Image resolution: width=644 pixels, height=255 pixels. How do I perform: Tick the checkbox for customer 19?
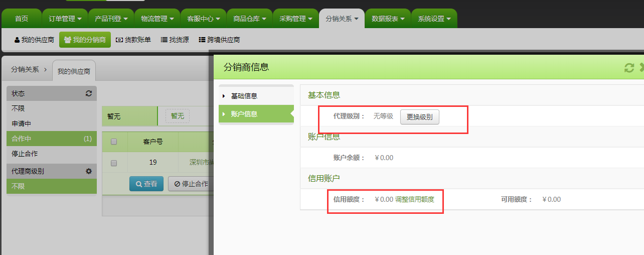click(114, 163)
